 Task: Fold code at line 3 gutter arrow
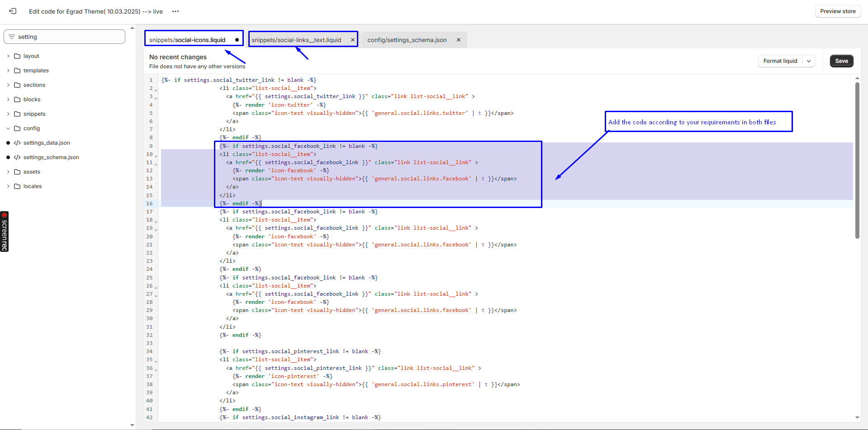(156, 98)
